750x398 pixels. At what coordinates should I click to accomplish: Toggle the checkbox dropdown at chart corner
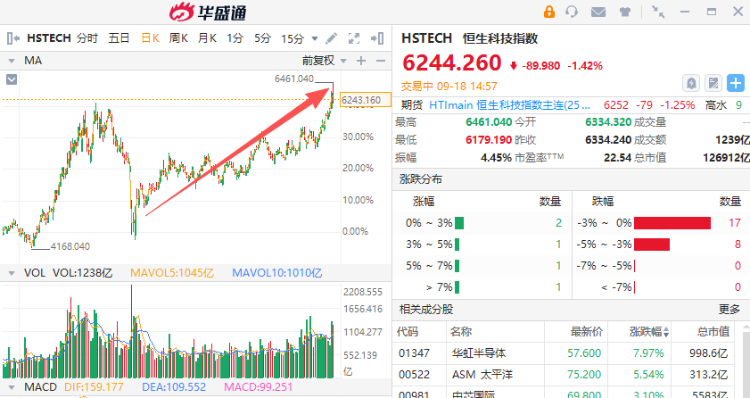click(11, 79)
